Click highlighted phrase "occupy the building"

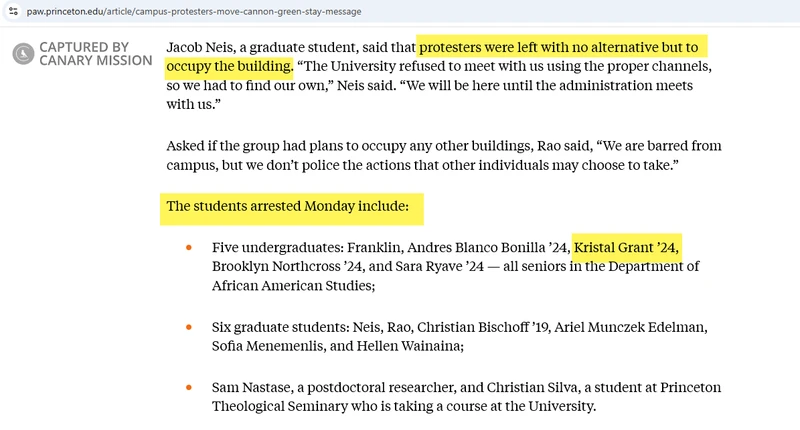229,66
